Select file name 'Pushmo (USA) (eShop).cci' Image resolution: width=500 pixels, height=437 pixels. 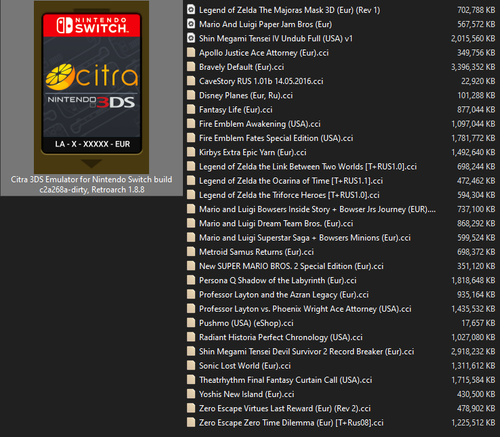[x=246, y=323]
